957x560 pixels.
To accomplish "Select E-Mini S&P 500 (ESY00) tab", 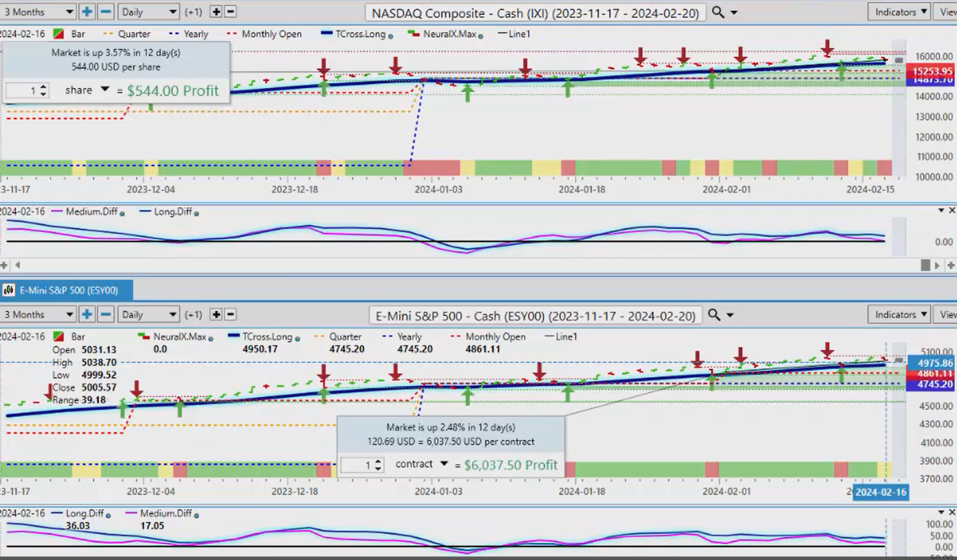I will (67, 291).
